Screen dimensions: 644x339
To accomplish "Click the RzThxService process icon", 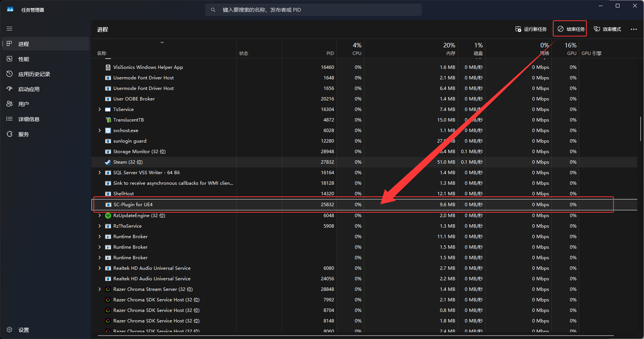I will (108, 226).
